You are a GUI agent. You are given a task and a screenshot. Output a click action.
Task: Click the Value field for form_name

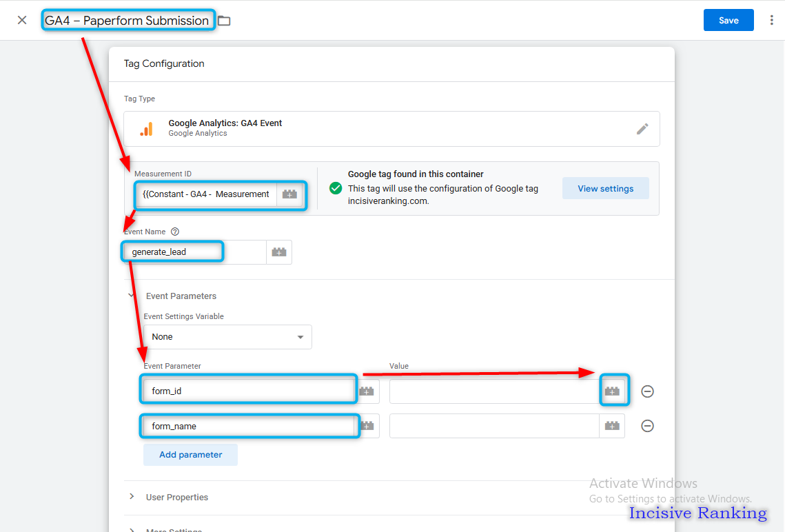pos(494,426)
